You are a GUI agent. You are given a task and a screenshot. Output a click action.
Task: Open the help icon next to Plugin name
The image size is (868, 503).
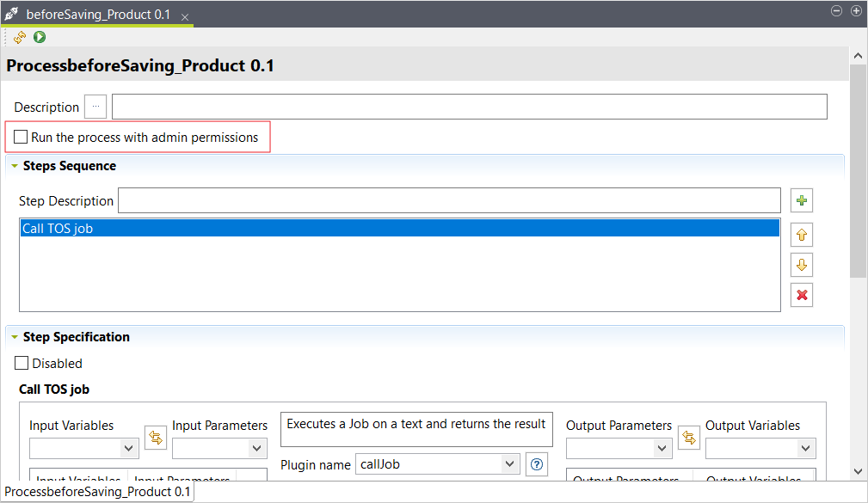537,464
